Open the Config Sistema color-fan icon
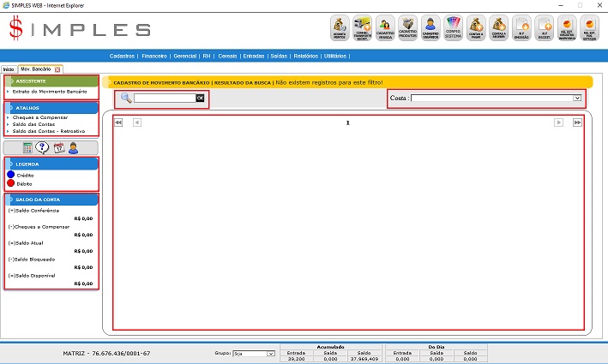Image resolution: width=608 pixels, height=364 pixels. pyautogui.click(x=454, y=28)
